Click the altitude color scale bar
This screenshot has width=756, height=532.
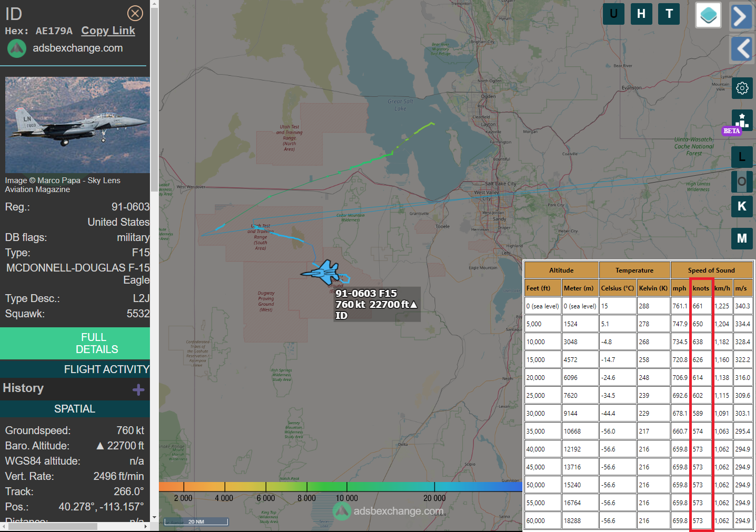[x=340, y=486]
